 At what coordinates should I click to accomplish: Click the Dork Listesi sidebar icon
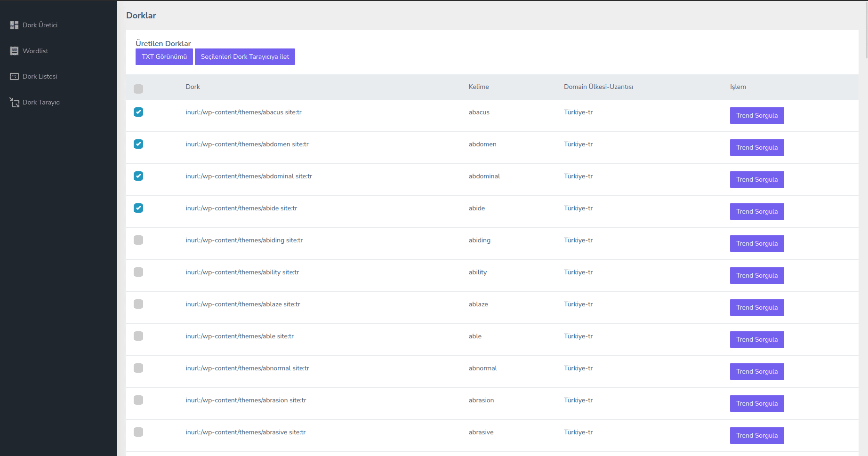coord(14,76)
